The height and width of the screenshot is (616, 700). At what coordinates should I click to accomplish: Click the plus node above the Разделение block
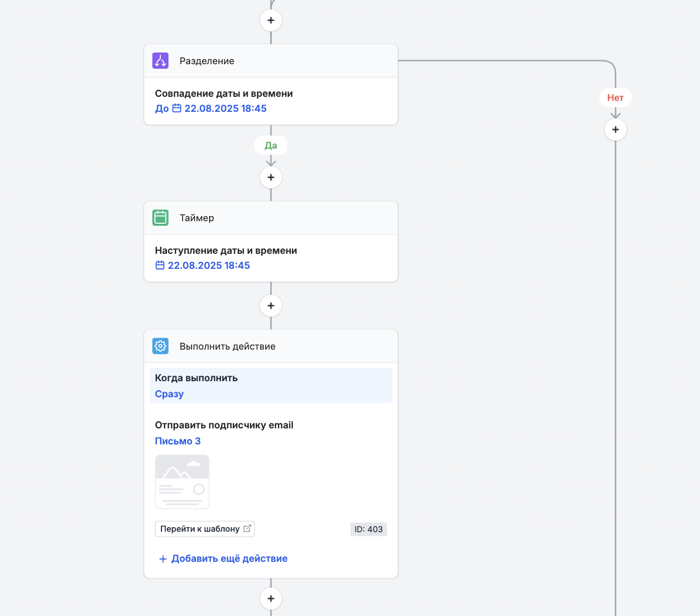coord(271,21)
